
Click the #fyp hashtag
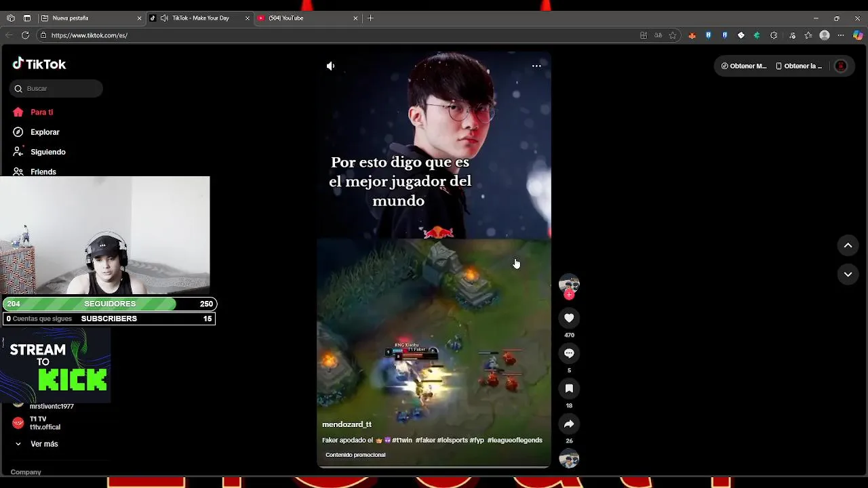pos(477,440)
